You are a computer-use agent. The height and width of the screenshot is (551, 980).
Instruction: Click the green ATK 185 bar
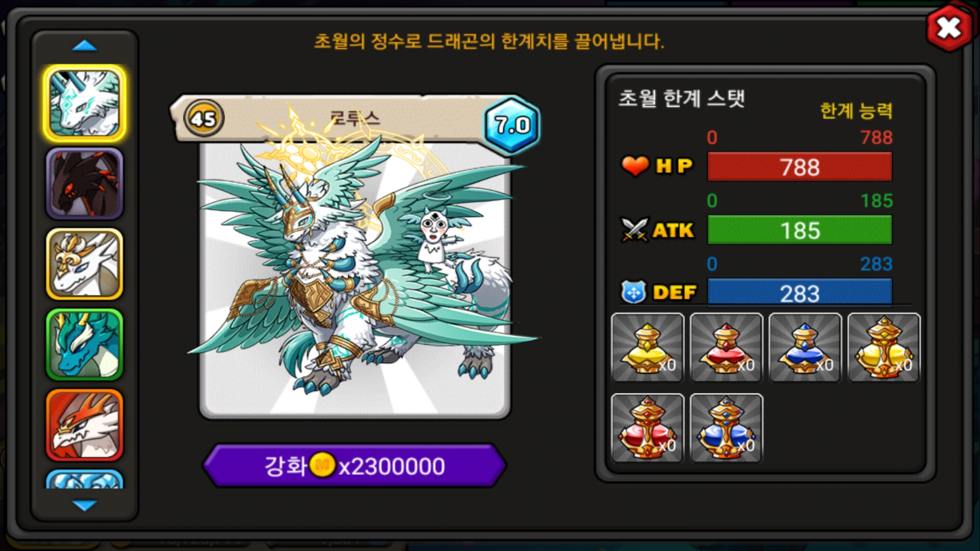pyautogui.click(x=800, y=230)
